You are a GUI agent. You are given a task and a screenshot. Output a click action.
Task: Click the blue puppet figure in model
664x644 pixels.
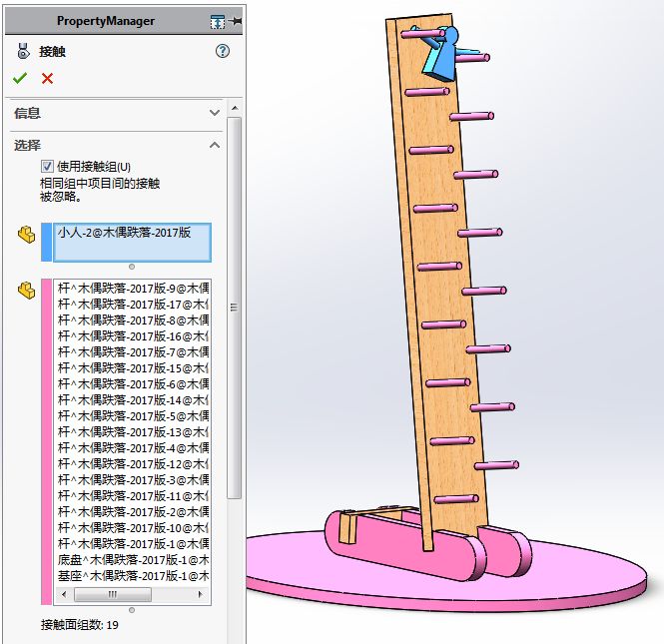pos(442,58)
